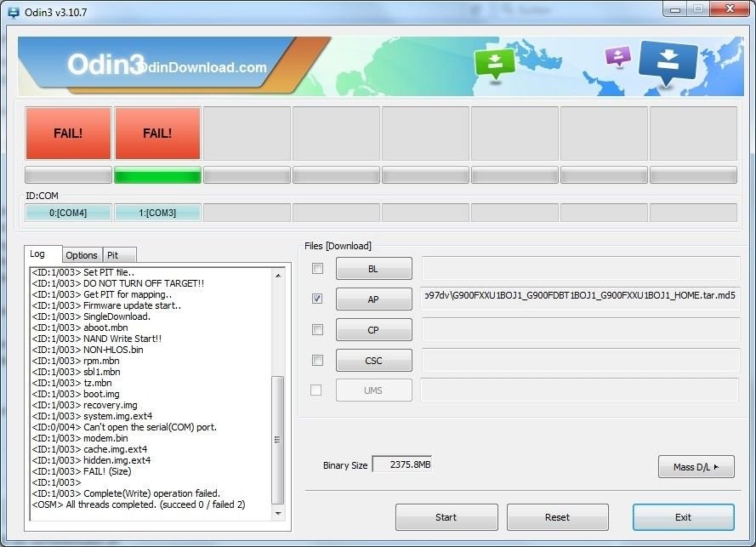
Task: Click the green download icon in banner
Action: coord(495,64)
